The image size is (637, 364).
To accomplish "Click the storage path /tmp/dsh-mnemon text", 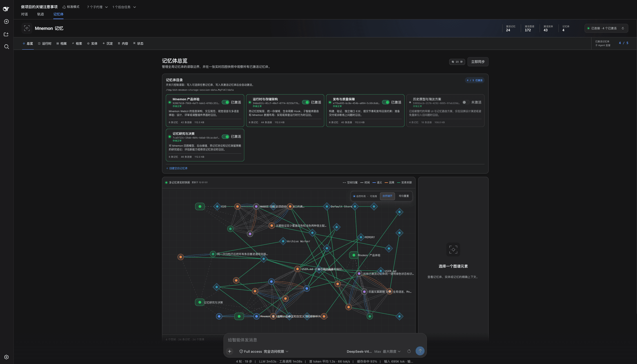I will click(x=200, y=90).
